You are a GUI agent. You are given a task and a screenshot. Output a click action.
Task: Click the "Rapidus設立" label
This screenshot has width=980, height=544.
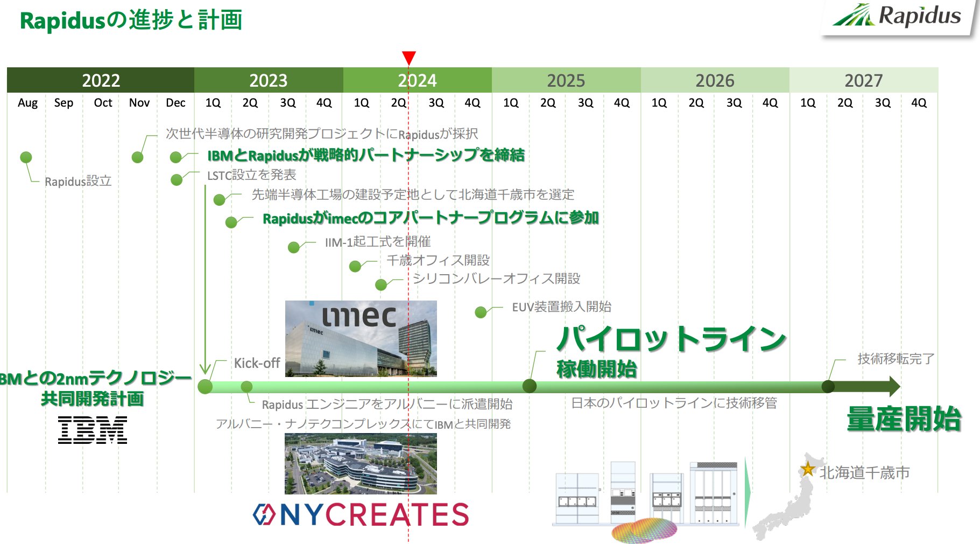point(78,182)
